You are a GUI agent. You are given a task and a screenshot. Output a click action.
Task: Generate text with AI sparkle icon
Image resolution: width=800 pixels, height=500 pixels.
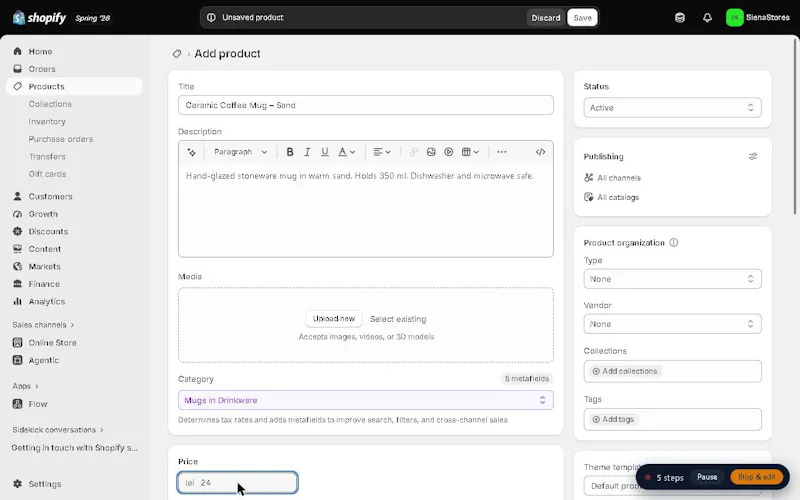pos(192,152)
